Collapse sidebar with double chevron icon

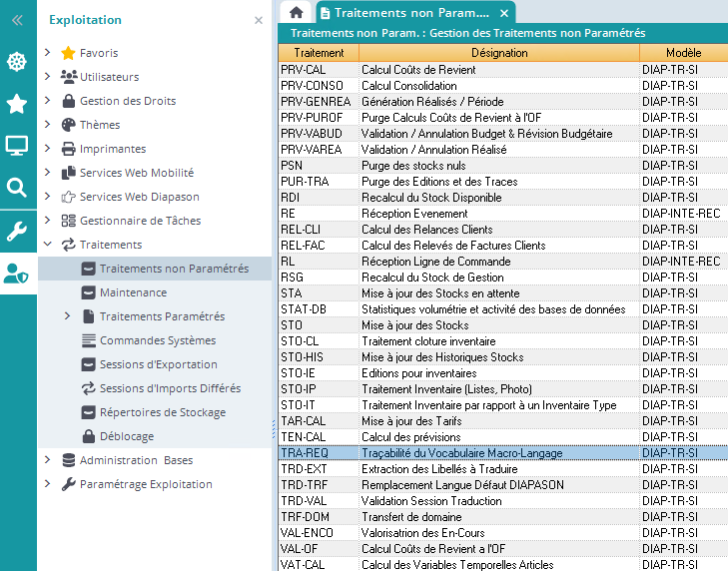click(17, 20)
